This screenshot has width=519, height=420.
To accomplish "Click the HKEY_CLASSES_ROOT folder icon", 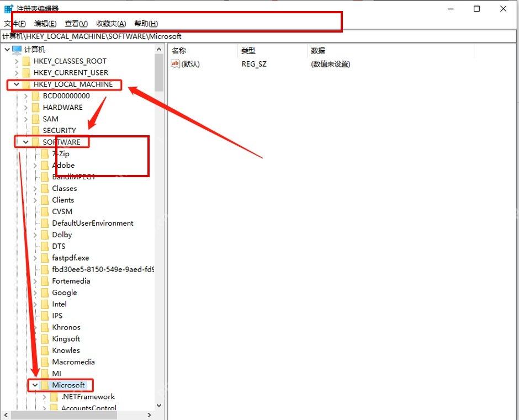I will point(27,61).
